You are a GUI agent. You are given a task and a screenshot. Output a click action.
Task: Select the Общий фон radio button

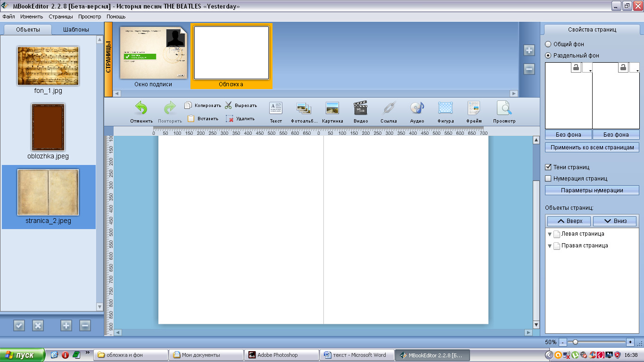[x=548, y=44]
